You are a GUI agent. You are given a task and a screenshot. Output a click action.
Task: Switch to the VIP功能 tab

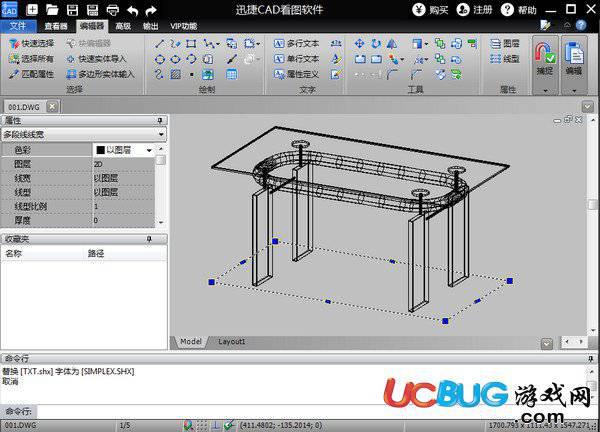tap(183, 26)
